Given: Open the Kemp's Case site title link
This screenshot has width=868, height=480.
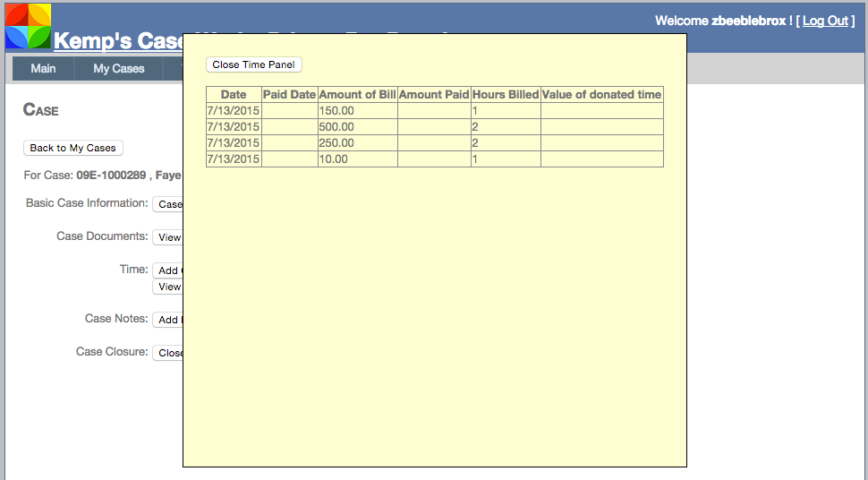Looking at the screenshot, I should pos(118,41).
